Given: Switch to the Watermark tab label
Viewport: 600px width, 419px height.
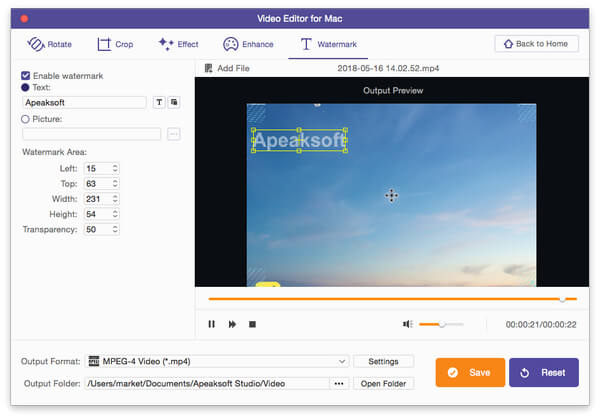Looking at the screenshot, I should coord(337,44).
